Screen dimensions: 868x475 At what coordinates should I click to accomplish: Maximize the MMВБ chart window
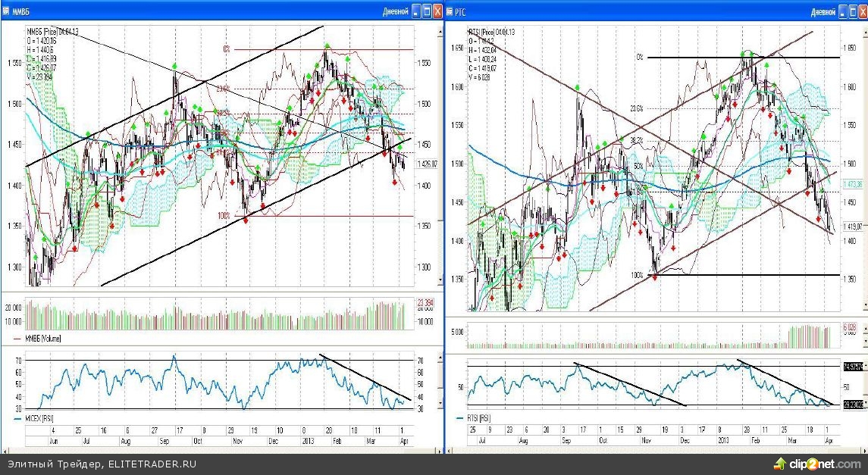coord(427,11)
